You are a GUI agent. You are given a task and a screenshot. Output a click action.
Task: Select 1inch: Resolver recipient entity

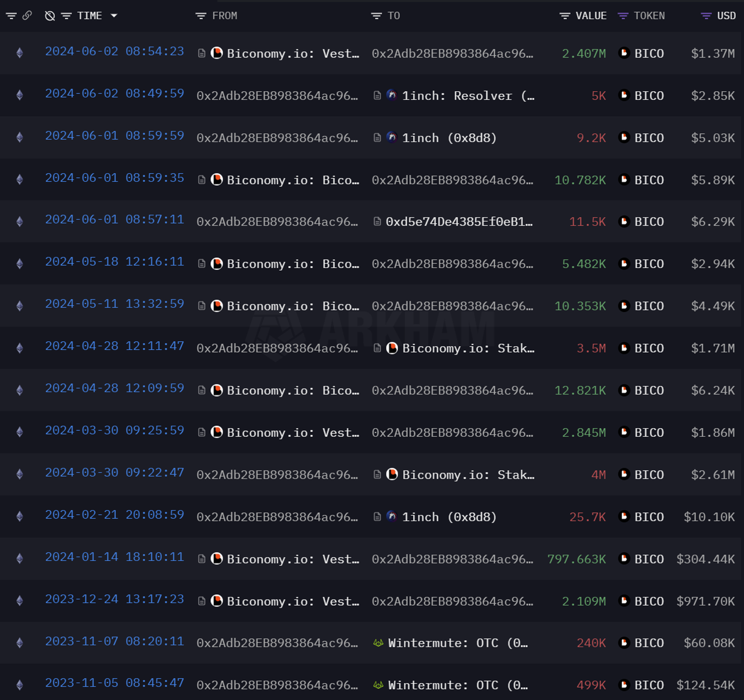[x=468, y=96]
